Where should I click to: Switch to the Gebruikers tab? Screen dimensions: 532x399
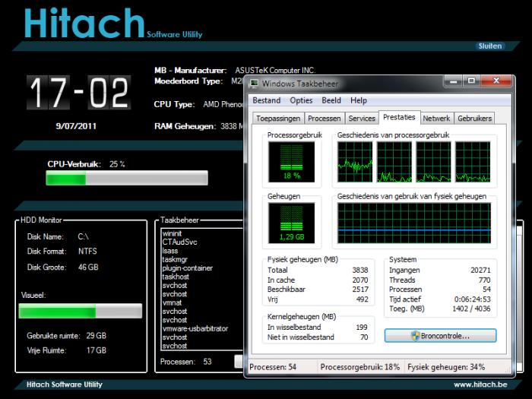(x=474, y=119)
